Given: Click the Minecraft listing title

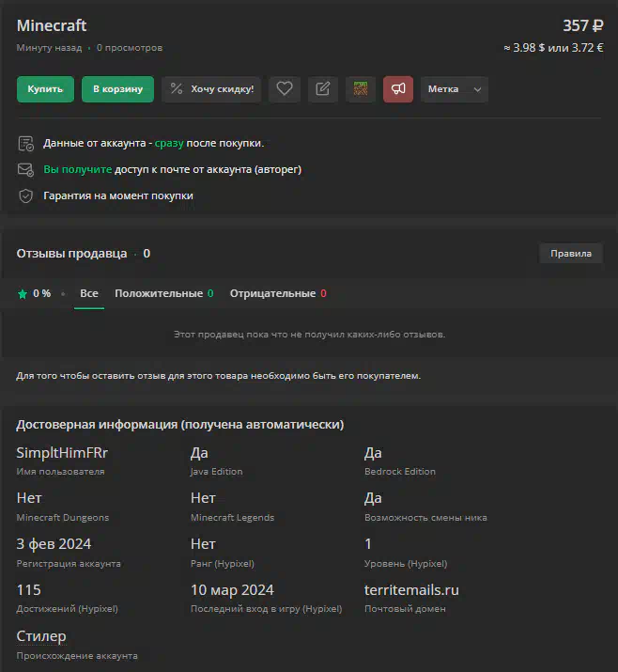Looking at the screenshot, I should point(52,25).
